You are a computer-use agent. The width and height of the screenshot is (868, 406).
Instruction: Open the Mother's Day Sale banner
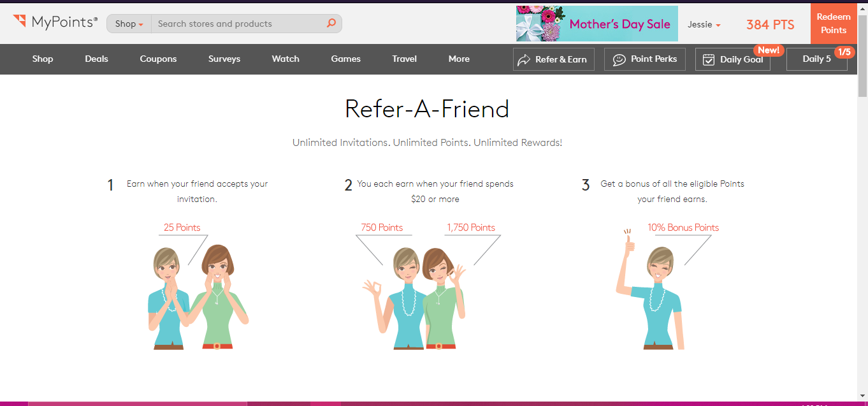click(x=597, y=24)
